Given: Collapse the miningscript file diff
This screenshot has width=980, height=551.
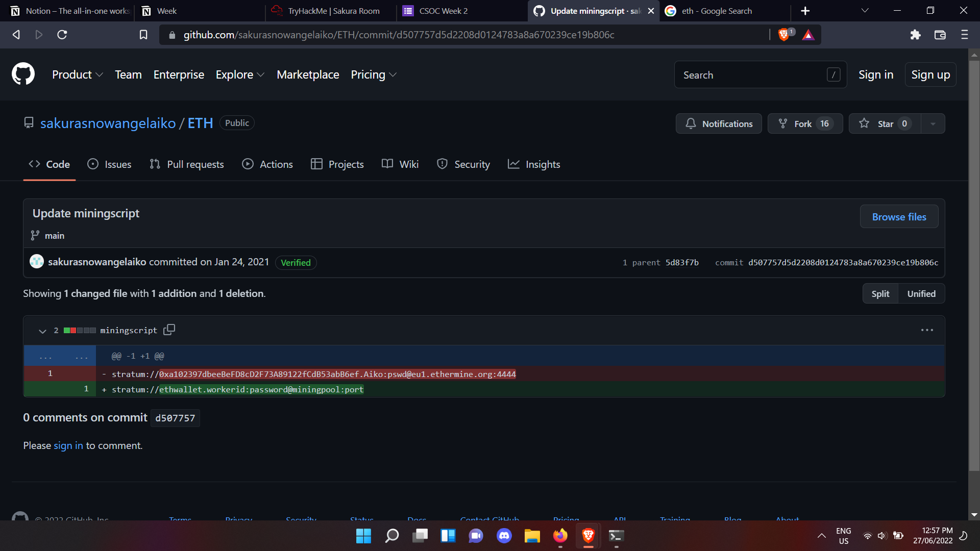Looking at the screenshot, I should tap(42, 331).
